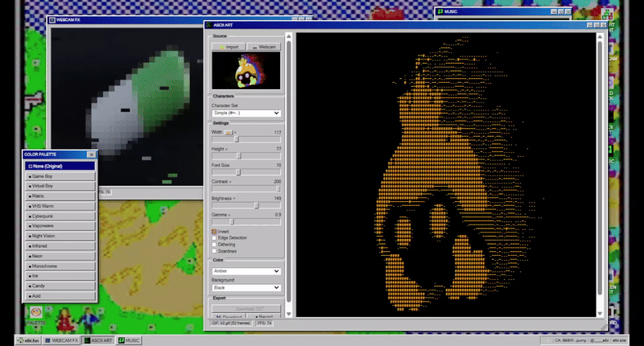Enable the Scanlines checkbox
The height and width of the screenshot is (346, 644).
pyautogui.click(x=214, y=250)
